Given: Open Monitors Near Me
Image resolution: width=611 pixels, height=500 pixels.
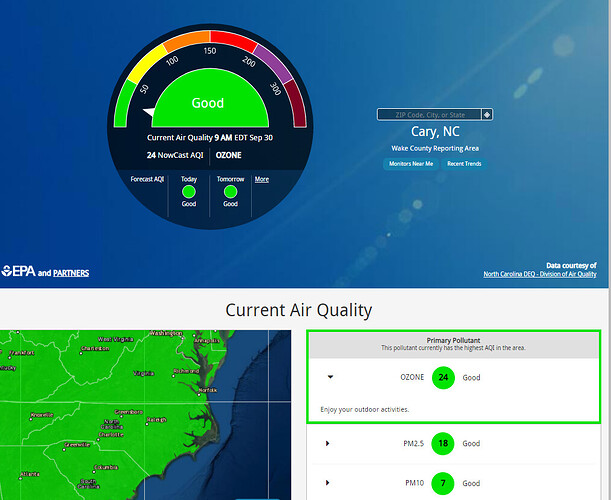Looking at the screenshot, I should (411, 164).
